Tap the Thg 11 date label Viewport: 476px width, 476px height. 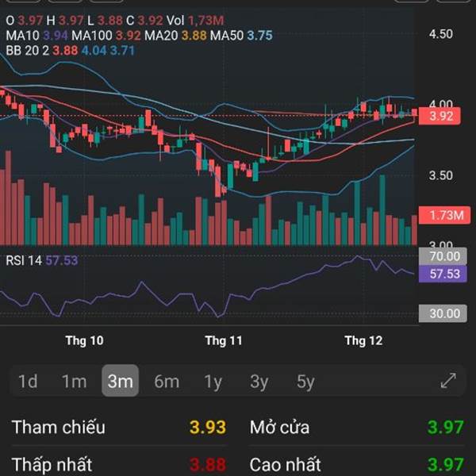click(224, 340)
